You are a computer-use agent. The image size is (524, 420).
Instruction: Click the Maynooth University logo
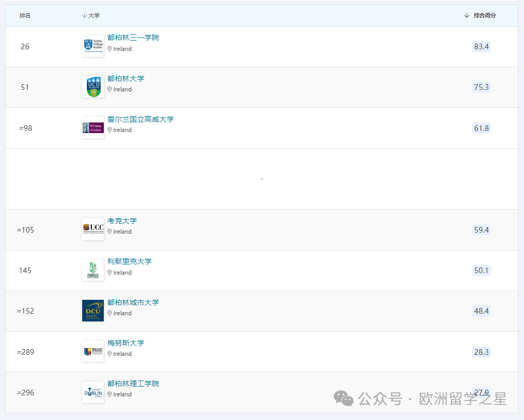(93, 351)
